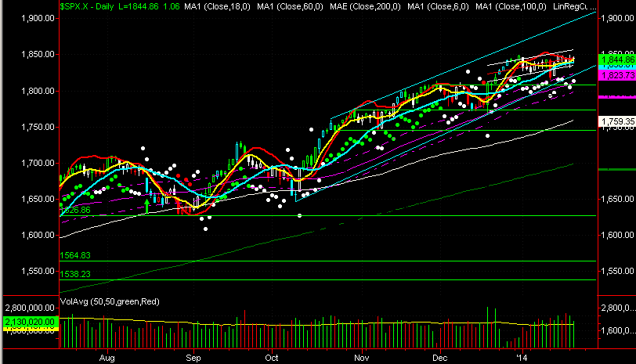Click the Sep label on the date axis
Image resolution: width=636 pixels, height=364 pixels.
tap(193, 358)
